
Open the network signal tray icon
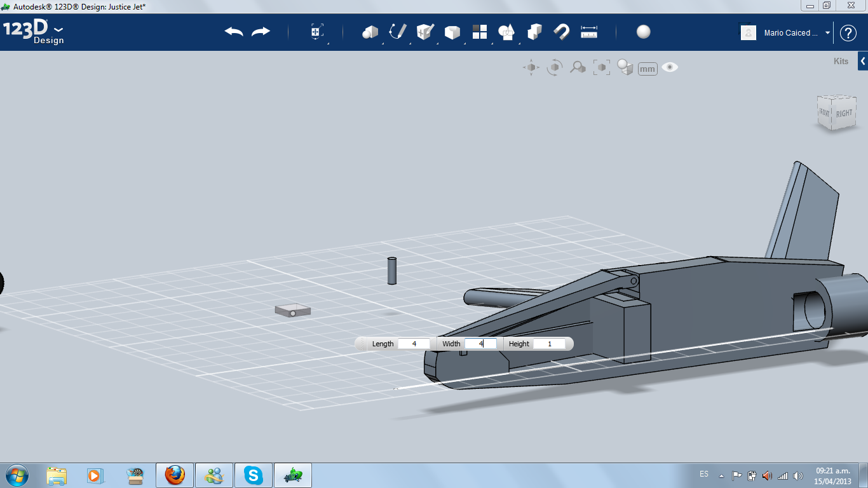(x=783, y=475)
